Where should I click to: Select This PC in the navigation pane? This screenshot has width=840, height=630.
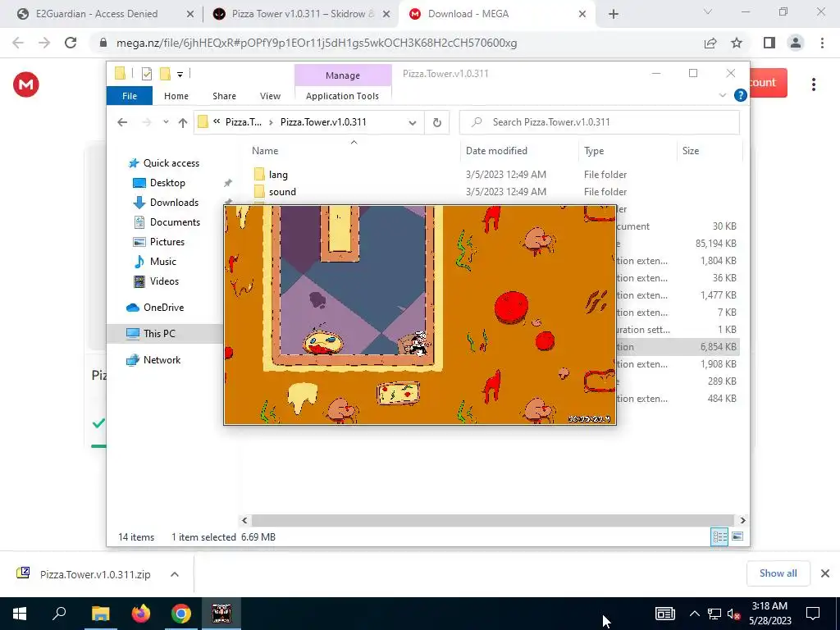[x=158, y=334]
